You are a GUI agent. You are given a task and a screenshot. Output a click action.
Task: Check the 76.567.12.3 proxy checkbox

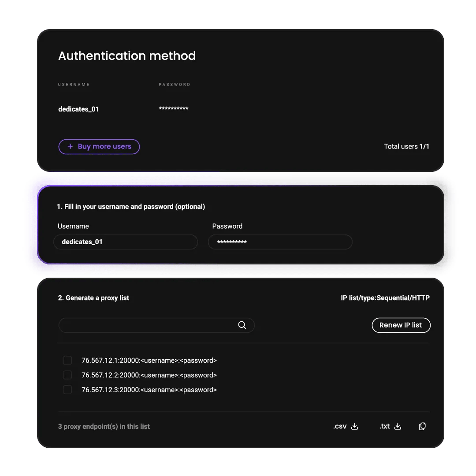click(67, 390)
